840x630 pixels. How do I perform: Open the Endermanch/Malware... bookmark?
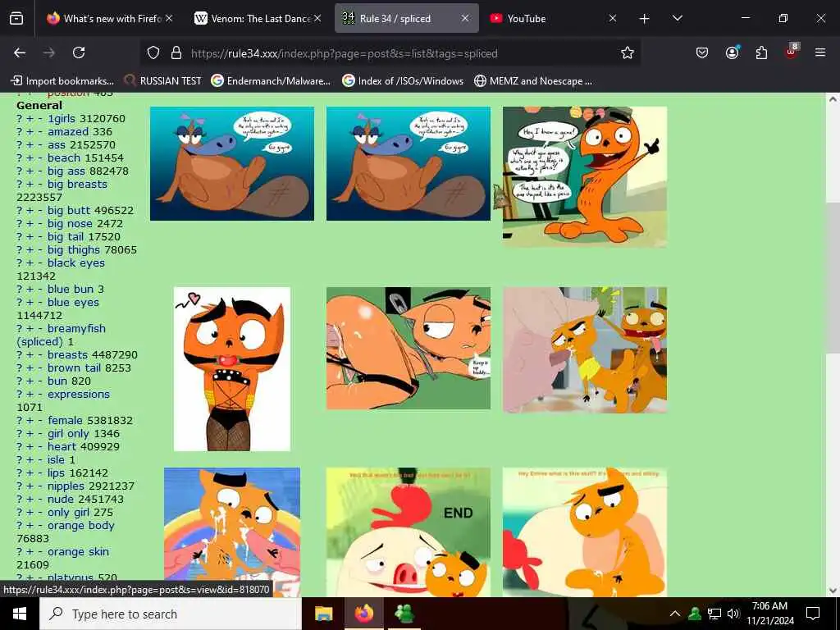click(271, 81)
